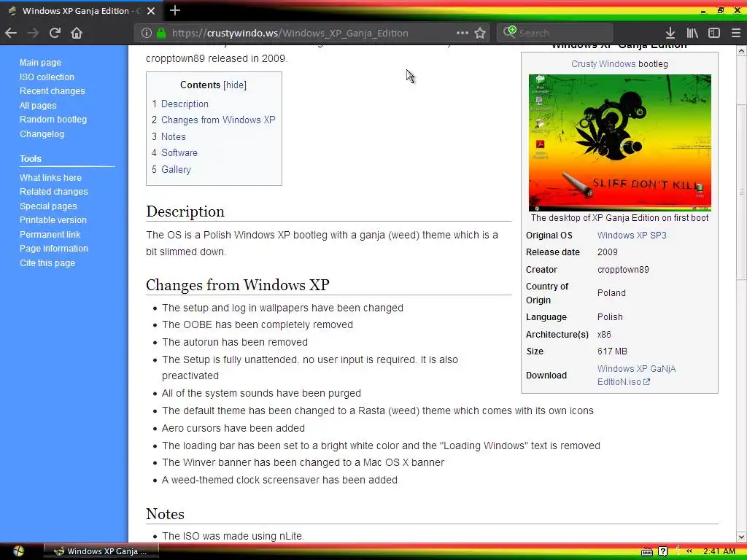The height and width of the screenshot is (560, 747).
Task: Click Cite this page link
Action: [x=47, y=262]
